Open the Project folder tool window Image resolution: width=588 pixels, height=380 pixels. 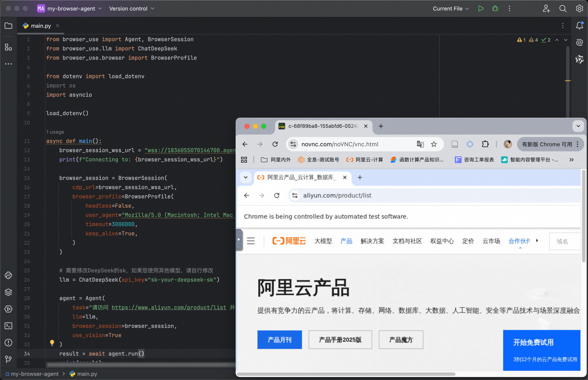[x=8, y=26]
